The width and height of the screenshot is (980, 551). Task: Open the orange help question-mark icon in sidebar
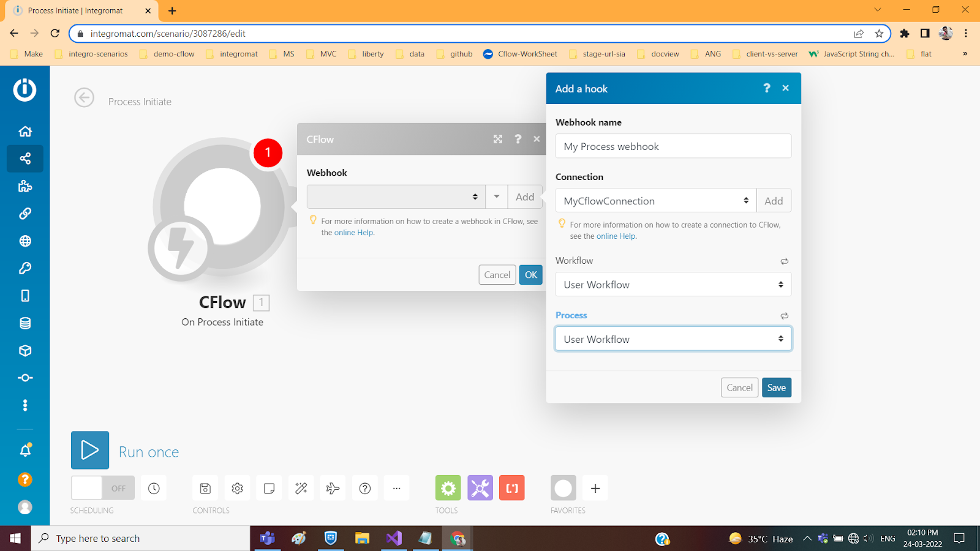coord(25,479)
